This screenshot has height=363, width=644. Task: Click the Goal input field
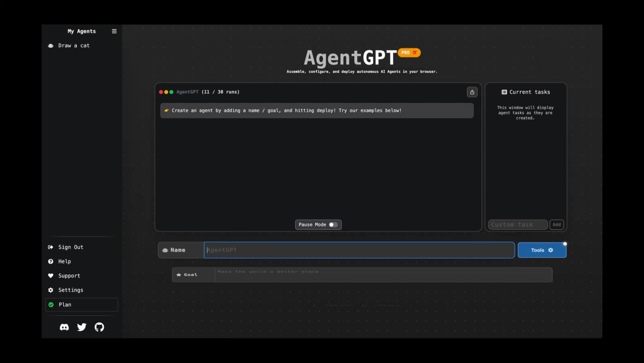coord(383,275)
